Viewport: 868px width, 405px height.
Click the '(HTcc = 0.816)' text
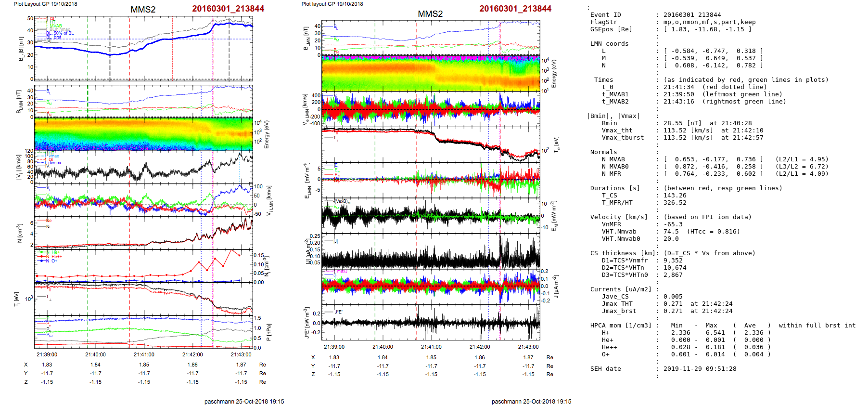coord(713,232)
